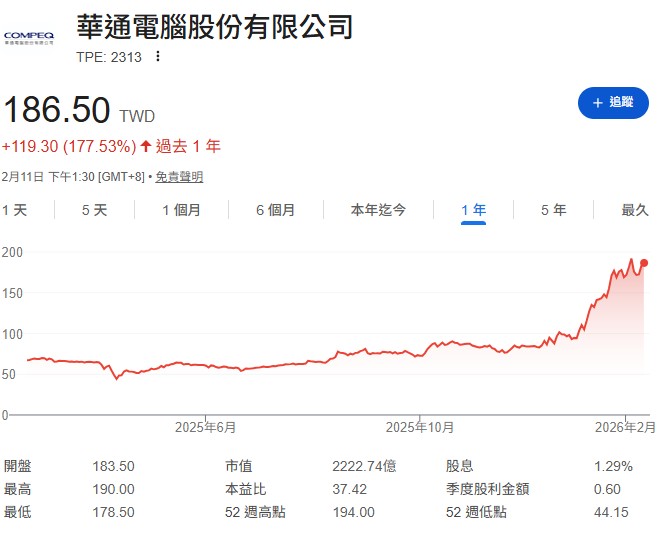Click the 2026年2月 axis label
Image resolution: width=657 pixels, height=537 pixels.
coord(625,427)
